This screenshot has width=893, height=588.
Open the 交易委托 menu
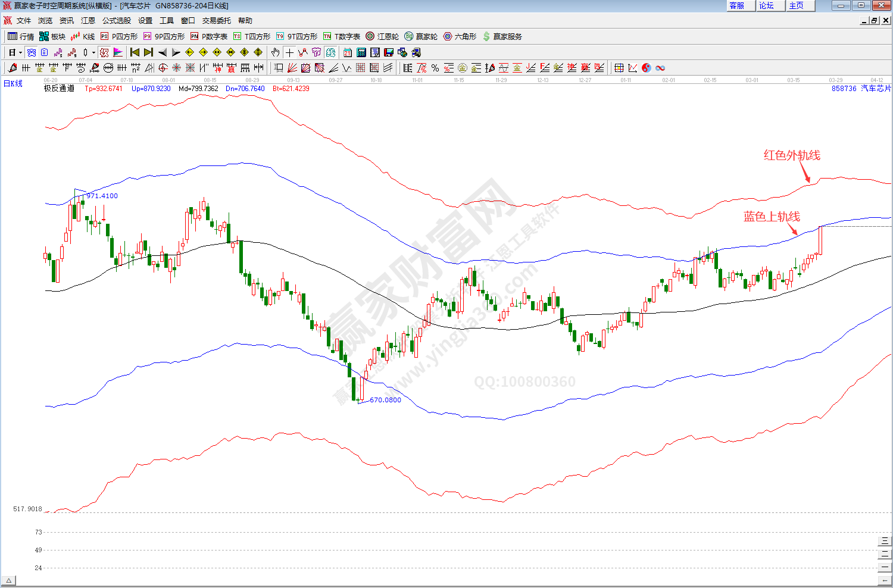click(216, 20)
